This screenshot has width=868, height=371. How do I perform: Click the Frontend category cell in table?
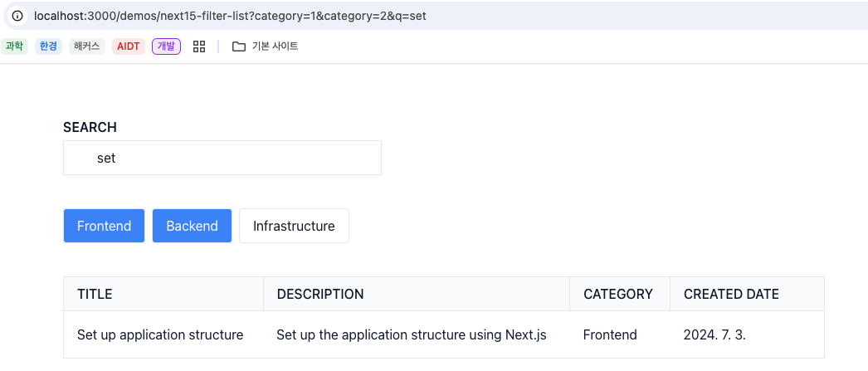[610, 334]
